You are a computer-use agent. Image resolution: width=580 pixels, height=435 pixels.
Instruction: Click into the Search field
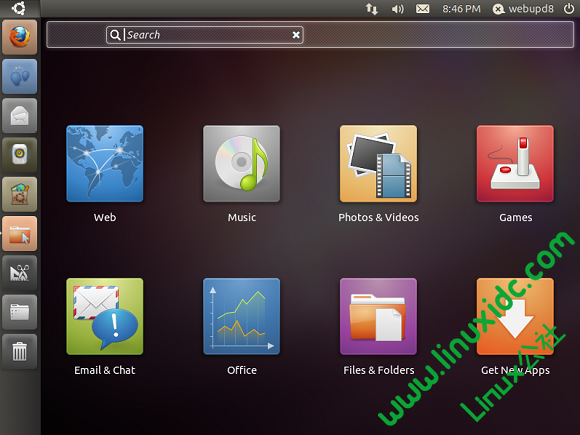pos(205,35)
